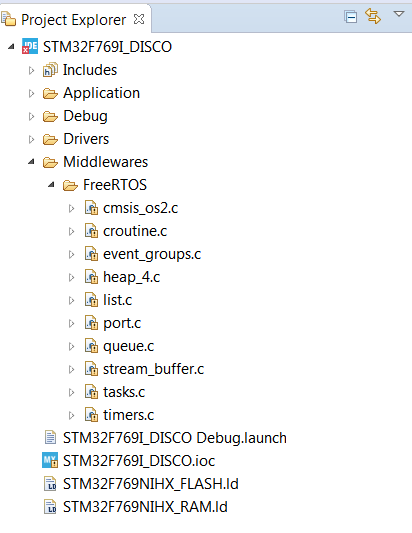Expand the event_groups.c file node

[x=71, y=255]
